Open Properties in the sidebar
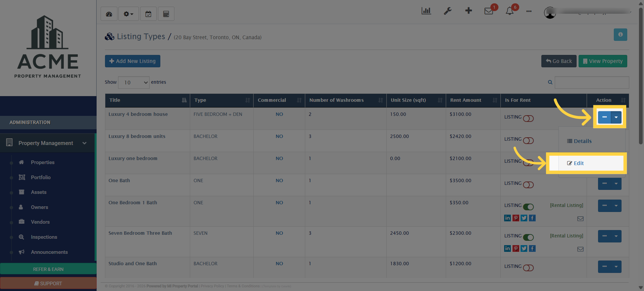 coord(43,162)
